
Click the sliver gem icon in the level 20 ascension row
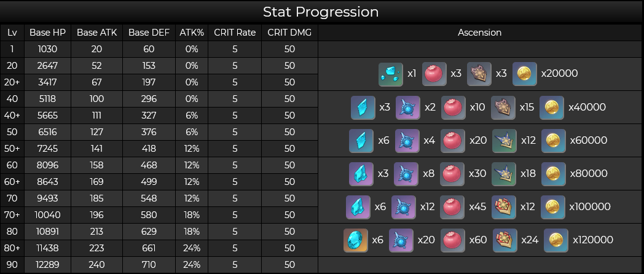tap(391, 74)
